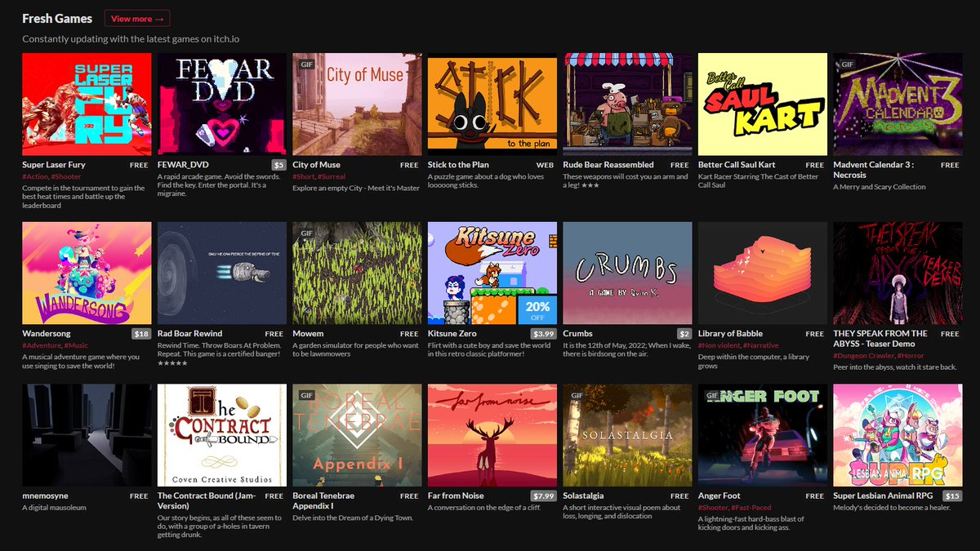The image size is (980, 551).
Task: Click the Crumbs title link
Action: pos(577,334)
